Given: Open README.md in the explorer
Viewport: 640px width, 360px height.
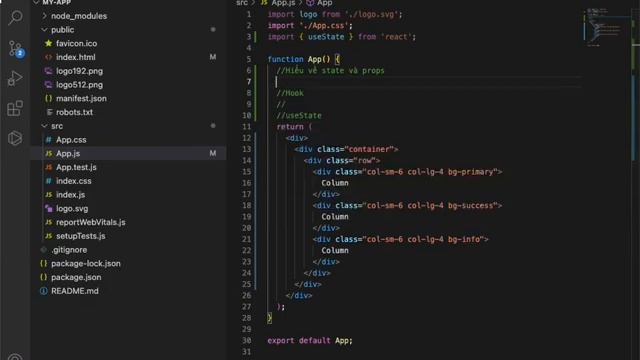Looking at the screenshot, I should point(75,291).
